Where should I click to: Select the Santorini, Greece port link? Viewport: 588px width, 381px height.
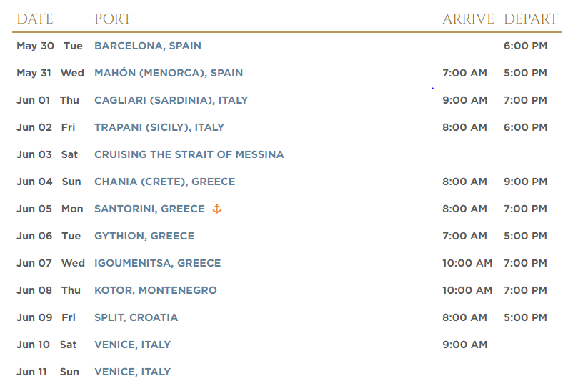[149, 209]
